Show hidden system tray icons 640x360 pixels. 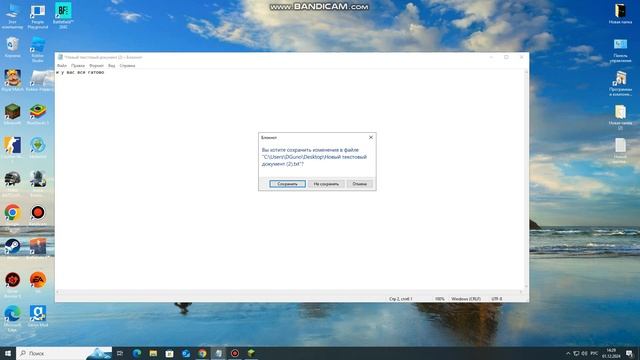point(568,353)
